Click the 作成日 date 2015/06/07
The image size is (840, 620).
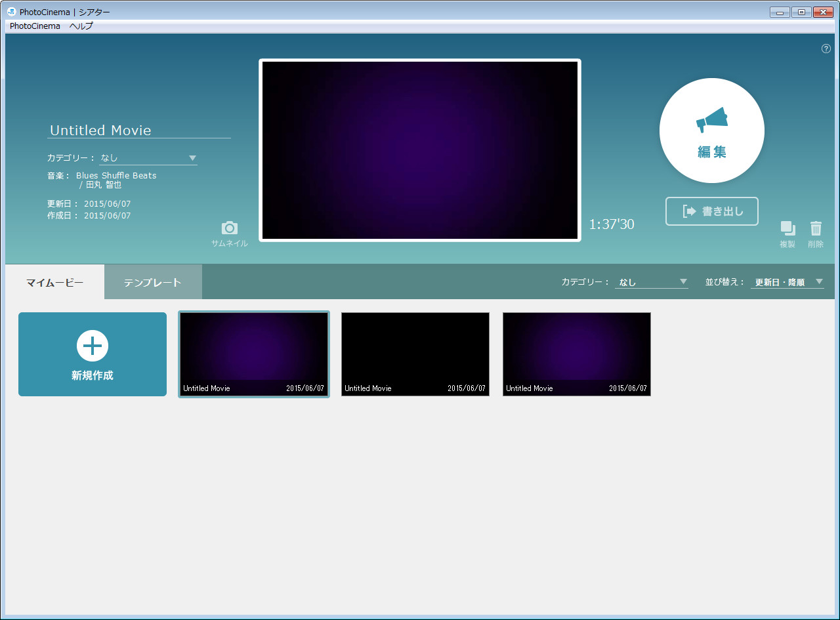[108, 216]
